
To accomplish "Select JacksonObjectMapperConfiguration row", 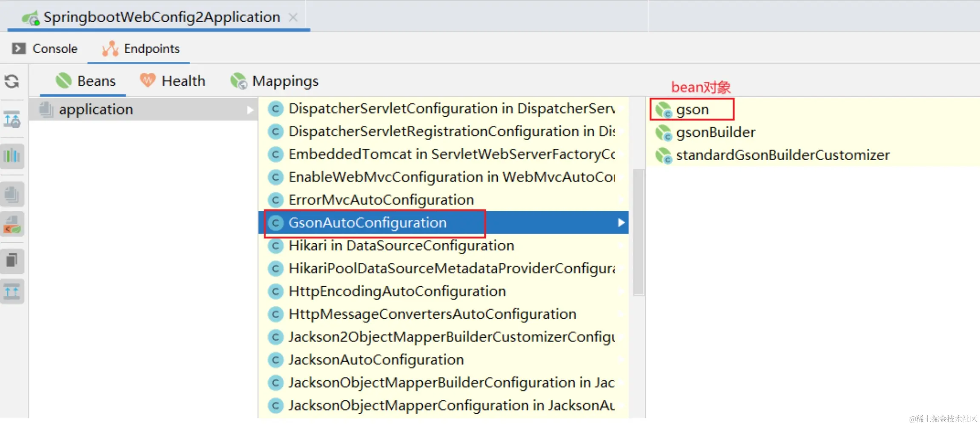I will tap(443, 405).
